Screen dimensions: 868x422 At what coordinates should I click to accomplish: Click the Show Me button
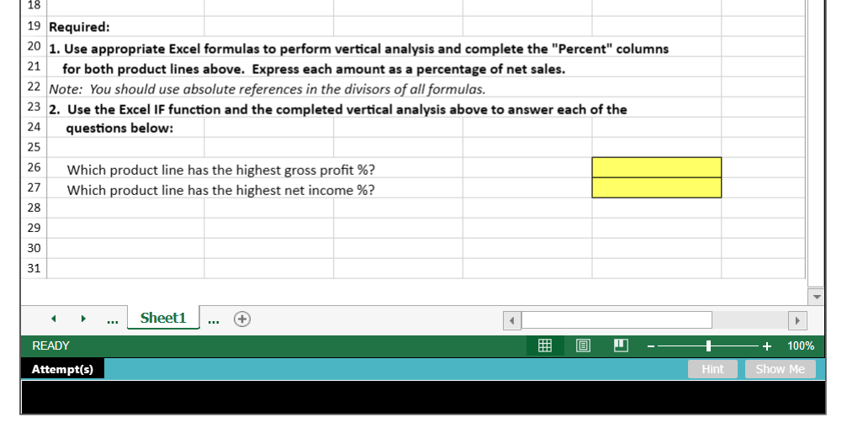[780, 369]
